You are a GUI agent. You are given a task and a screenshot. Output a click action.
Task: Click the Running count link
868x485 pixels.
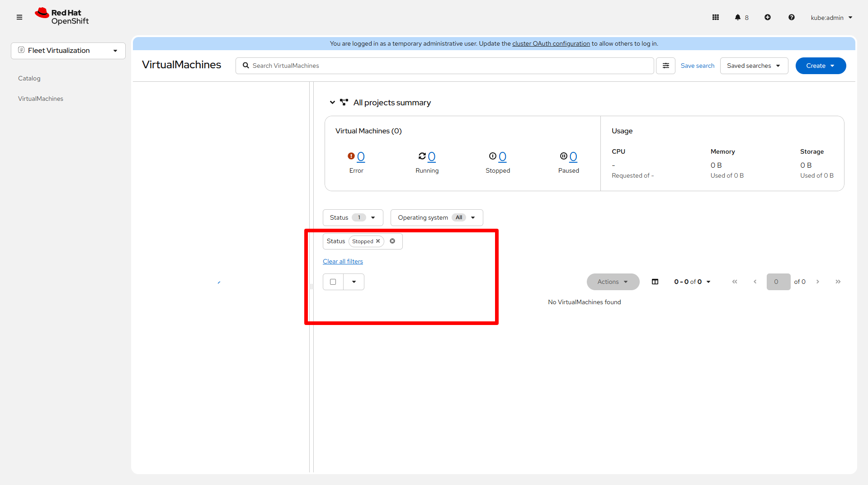pos(432,156)
